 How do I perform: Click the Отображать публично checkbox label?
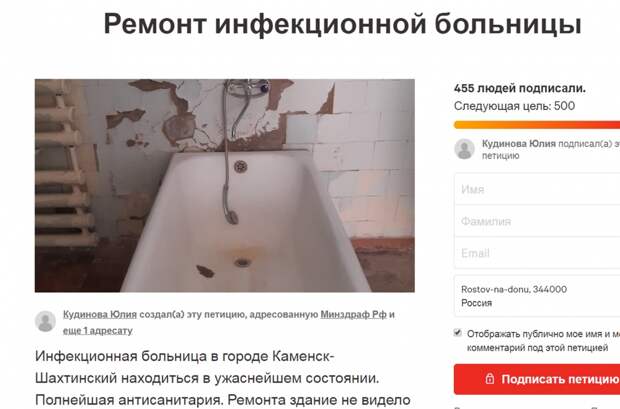pos(543,341)
